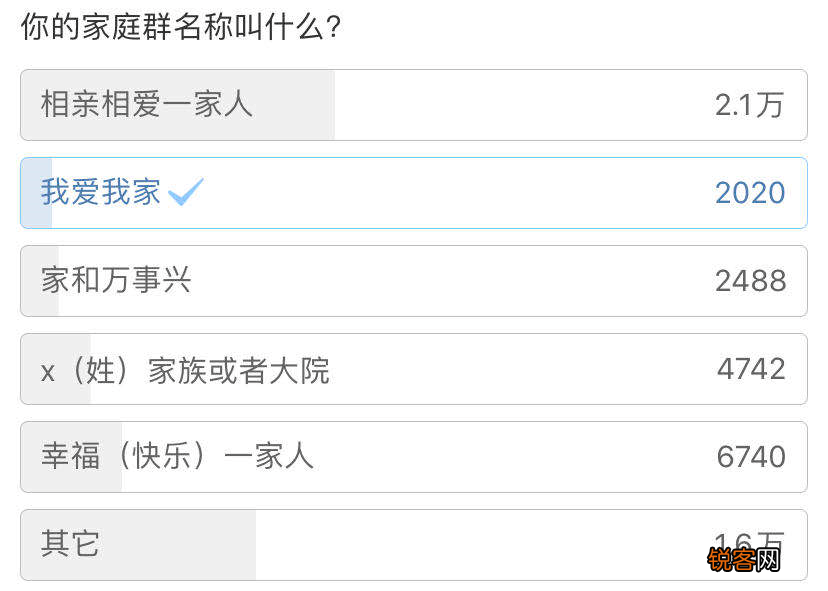
Task: Click the shaded bar inside 家和万事兴
Action: tap(40, 281)
